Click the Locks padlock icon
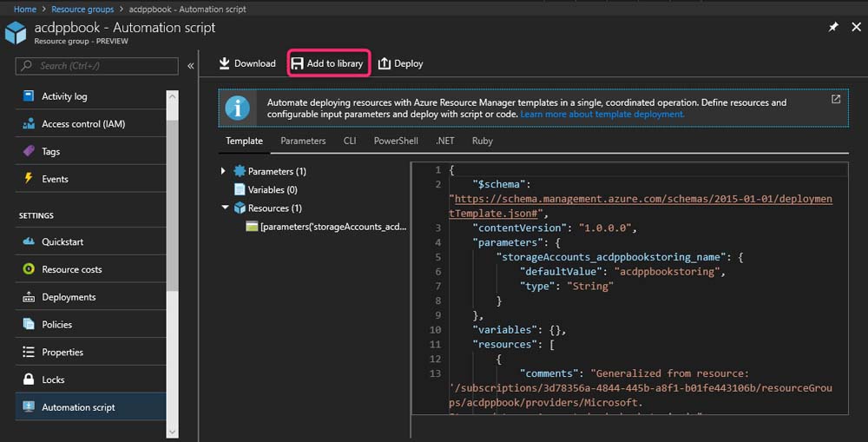The height and width of the screenshot is (442, 868). (x=28, y=379)
